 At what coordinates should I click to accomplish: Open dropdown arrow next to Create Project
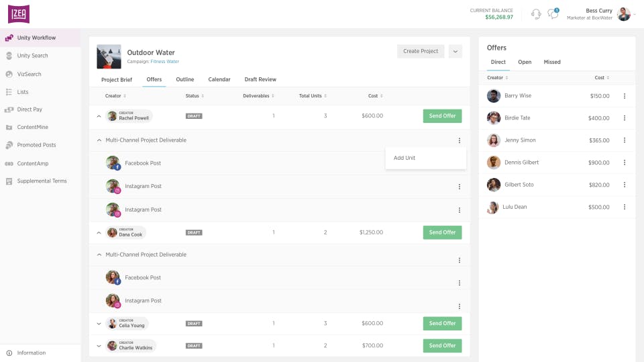click(455, 52)
